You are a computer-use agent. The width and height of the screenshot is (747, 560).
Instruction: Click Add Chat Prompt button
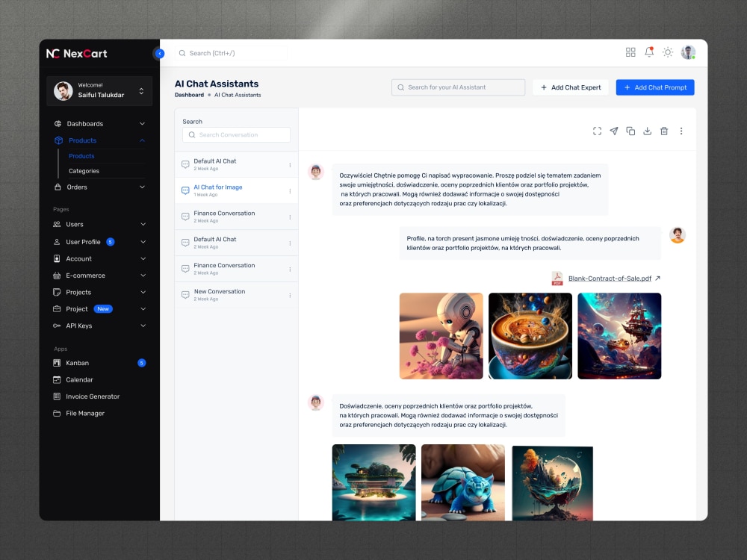[x=655, y=87]
